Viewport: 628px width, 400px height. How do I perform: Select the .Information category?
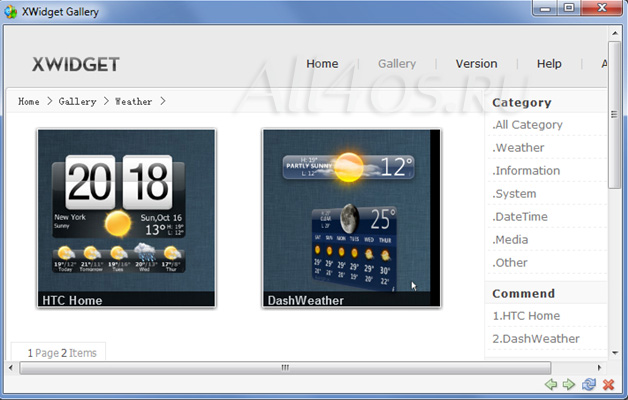526,171
